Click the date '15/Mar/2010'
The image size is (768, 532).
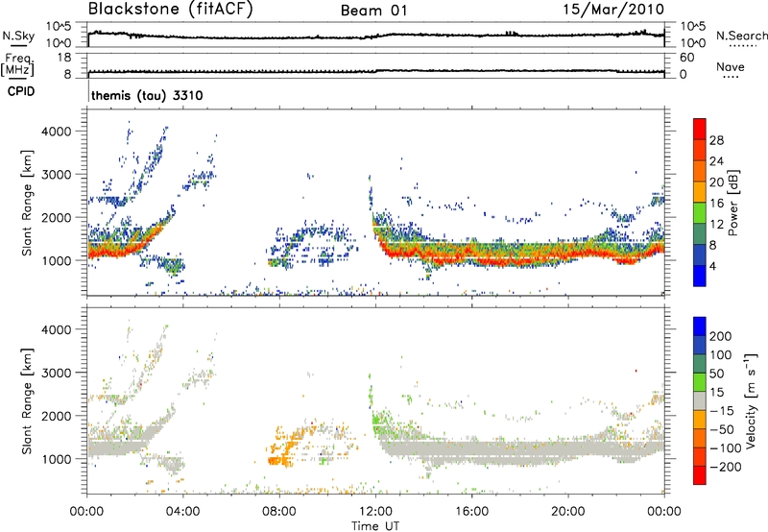point(613,10)
